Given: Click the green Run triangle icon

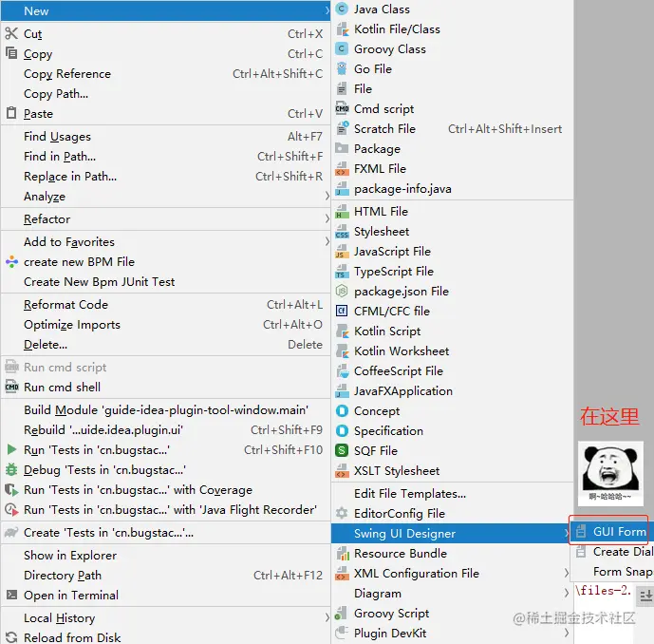Looking at the screenshot, I should tap(11, 449).
